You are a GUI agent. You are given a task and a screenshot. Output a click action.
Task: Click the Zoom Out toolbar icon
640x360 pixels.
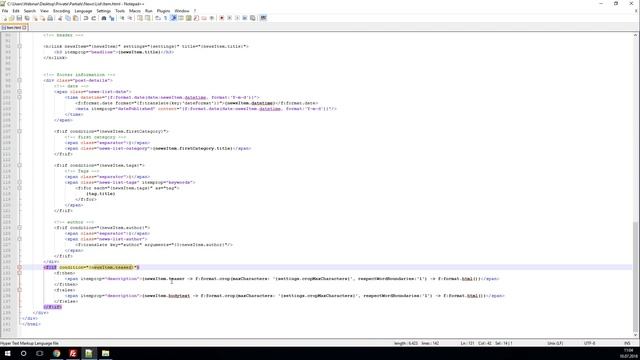click(x=130, y=18)
